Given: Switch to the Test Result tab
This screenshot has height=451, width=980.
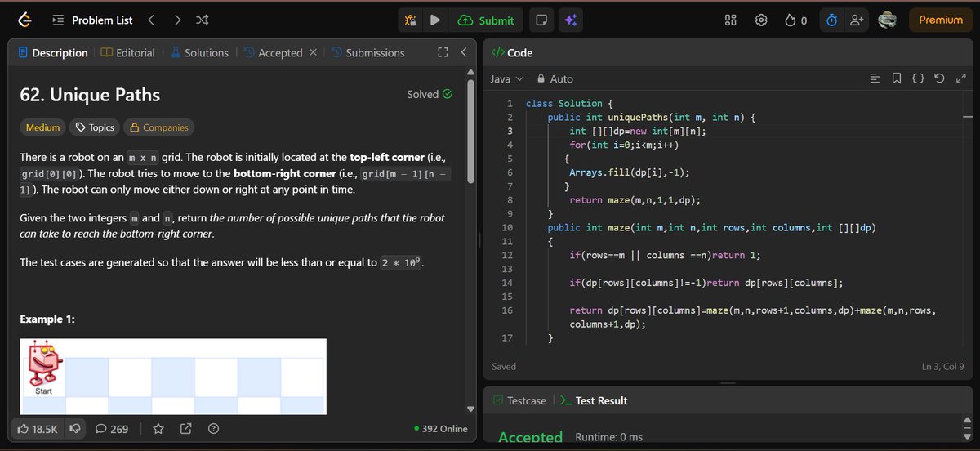Looking at the screenshot, I should point(594,400).
